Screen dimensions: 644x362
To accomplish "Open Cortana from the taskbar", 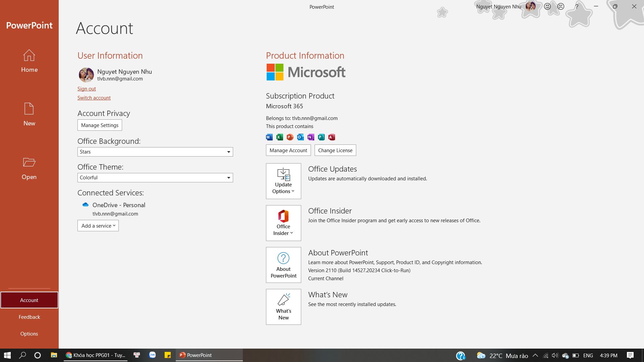I will coord(38,355).
